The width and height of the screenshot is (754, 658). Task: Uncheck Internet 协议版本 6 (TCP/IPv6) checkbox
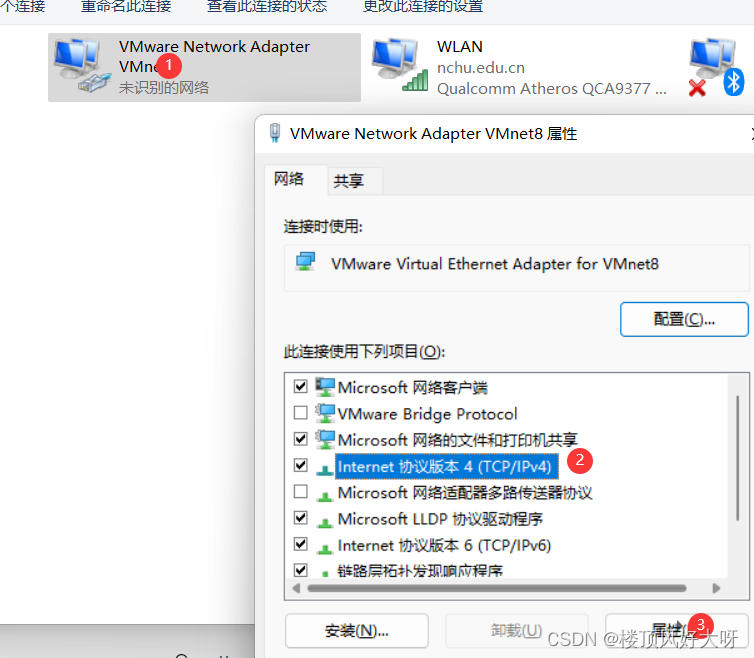pos(301,544)
